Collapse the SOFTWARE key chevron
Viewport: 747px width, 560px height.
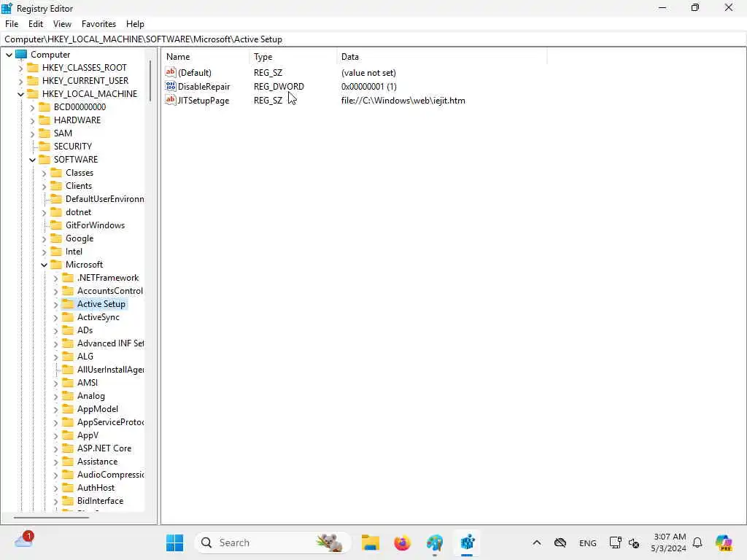point(32,160)
